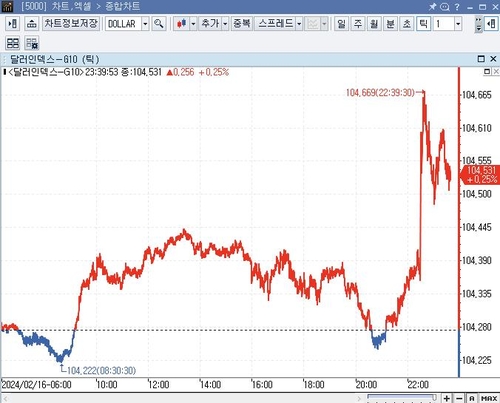Screen dimensions: 500x403
Task: Click the 추가 button
Action: pyautogui.click(x=210, y=24)
